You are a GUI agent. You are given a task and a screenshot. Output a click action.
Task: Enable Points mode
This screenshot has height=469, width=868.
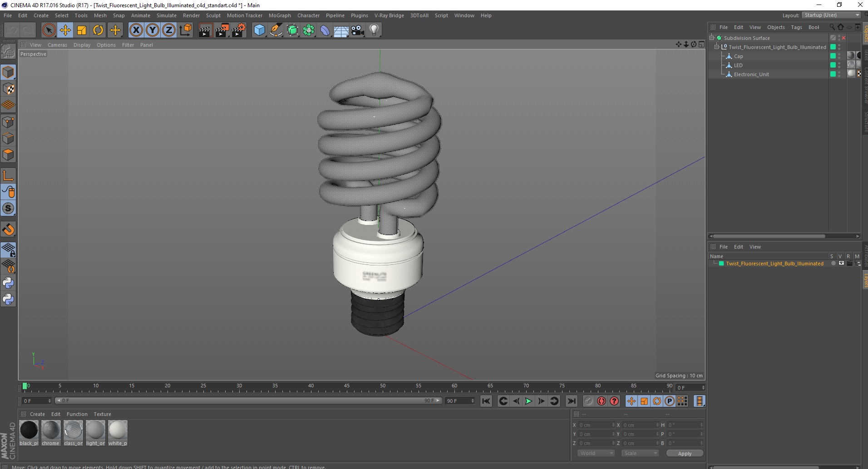click(8, 122)
